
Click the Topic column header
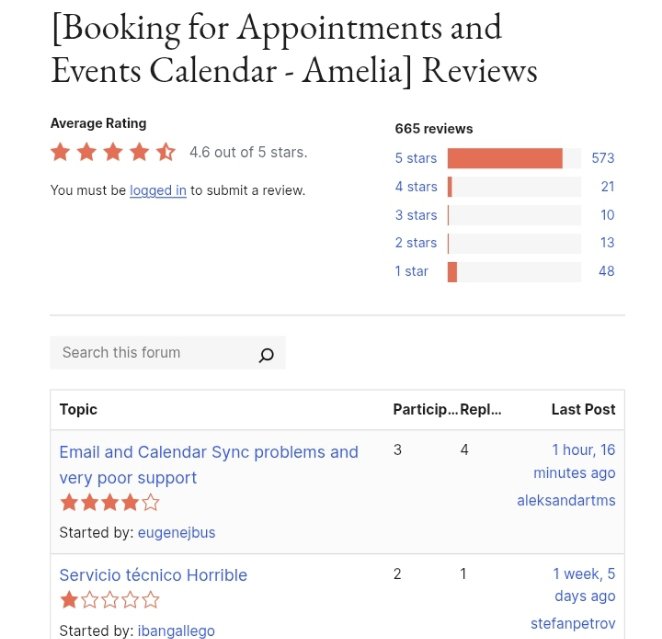[79, 409]
